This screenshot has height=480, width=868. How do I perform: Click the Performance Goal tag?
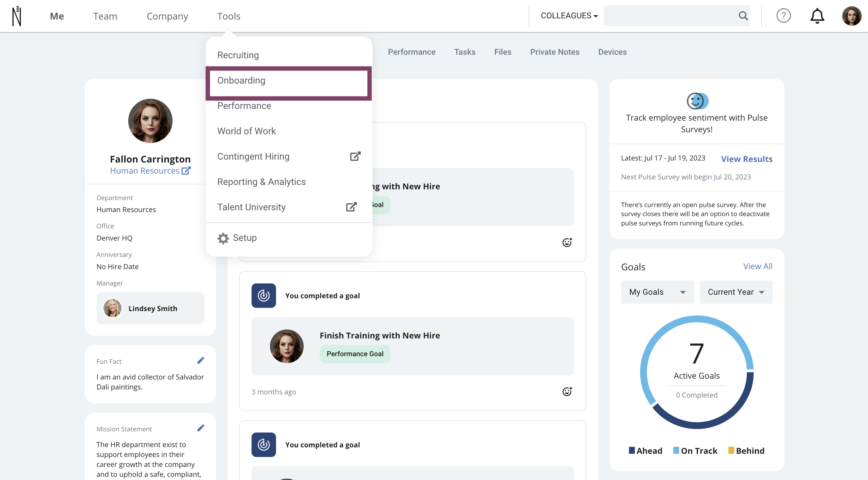pyautogui.click(x=355, y=354)
